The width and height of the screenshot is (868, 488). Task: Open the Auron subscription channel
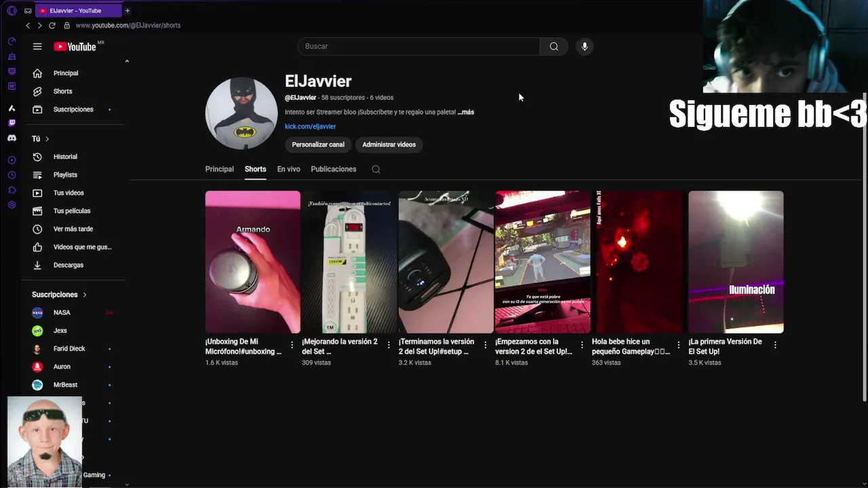(73, 367)
